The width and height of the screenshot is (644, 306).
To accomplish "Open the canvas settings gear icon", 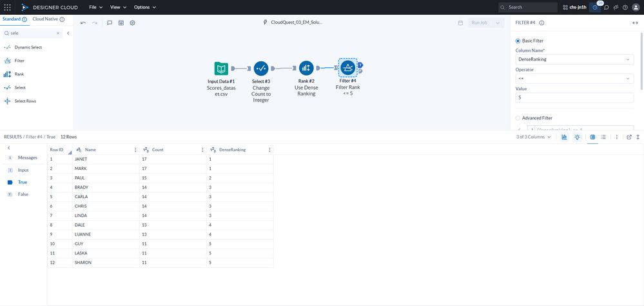I will click(133, 23).
